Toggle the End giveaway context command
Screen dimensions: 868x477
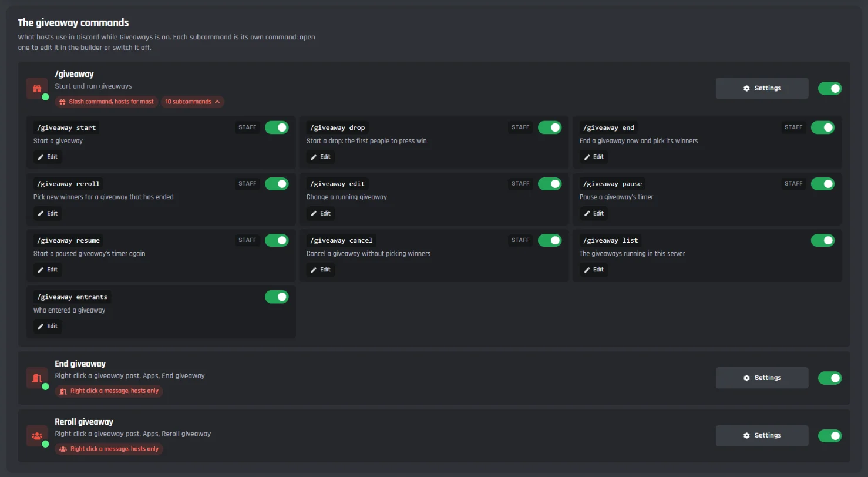[x=830, y=378]
